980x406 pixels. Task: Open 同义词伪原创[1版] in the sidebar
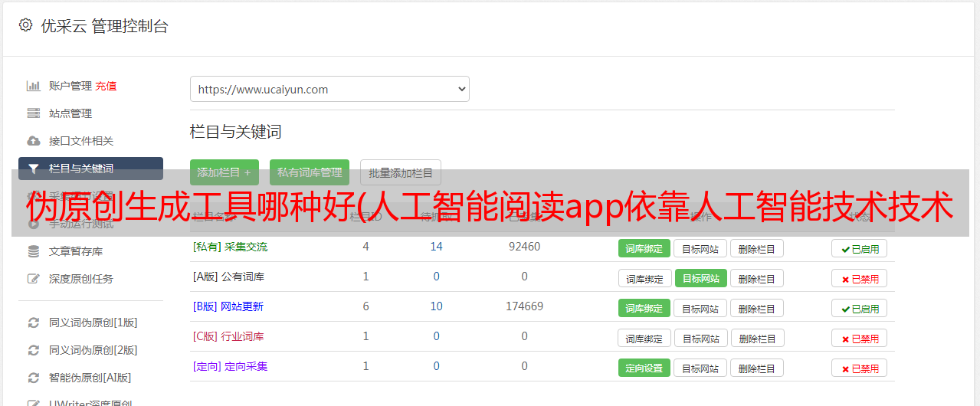93,323
